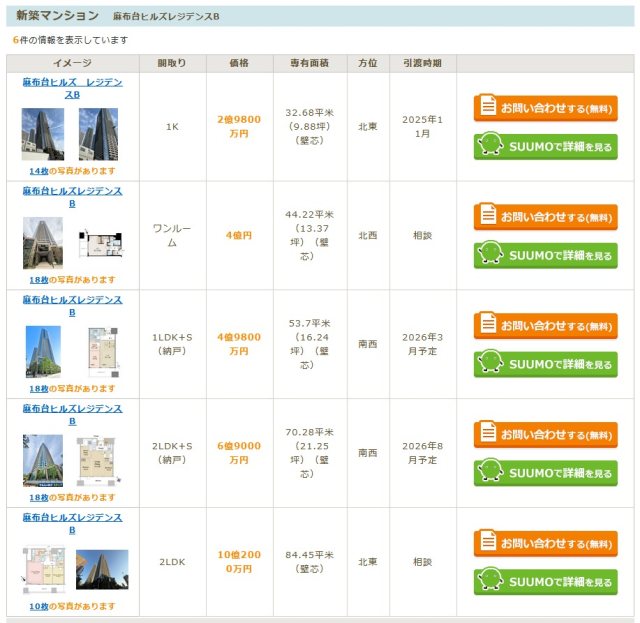The height and width of the screenshot is (623, 640).
Task: Open title link of the 1K listing
Action: click(72, 88)
